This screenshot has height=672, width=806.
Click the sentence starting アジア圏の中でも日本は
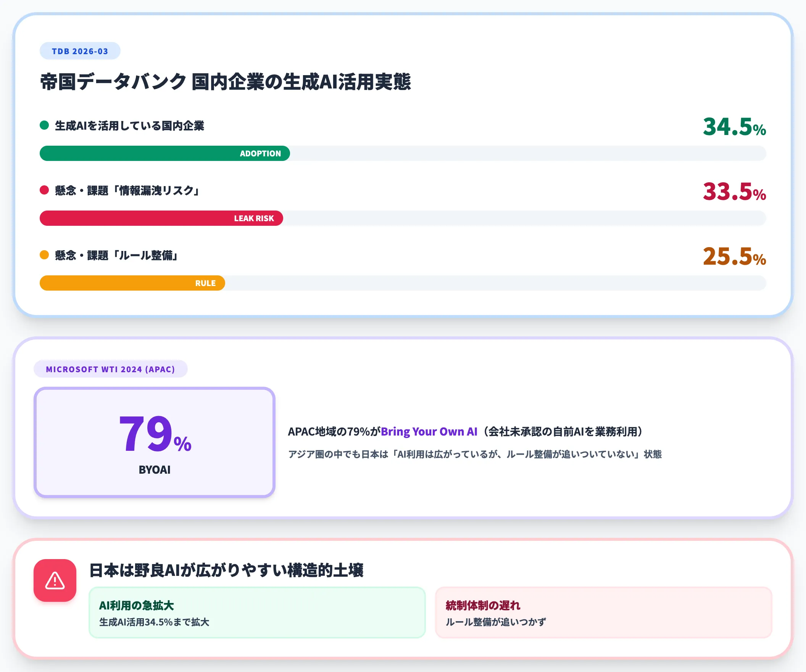pyautogui.click(x=475, y=454)
